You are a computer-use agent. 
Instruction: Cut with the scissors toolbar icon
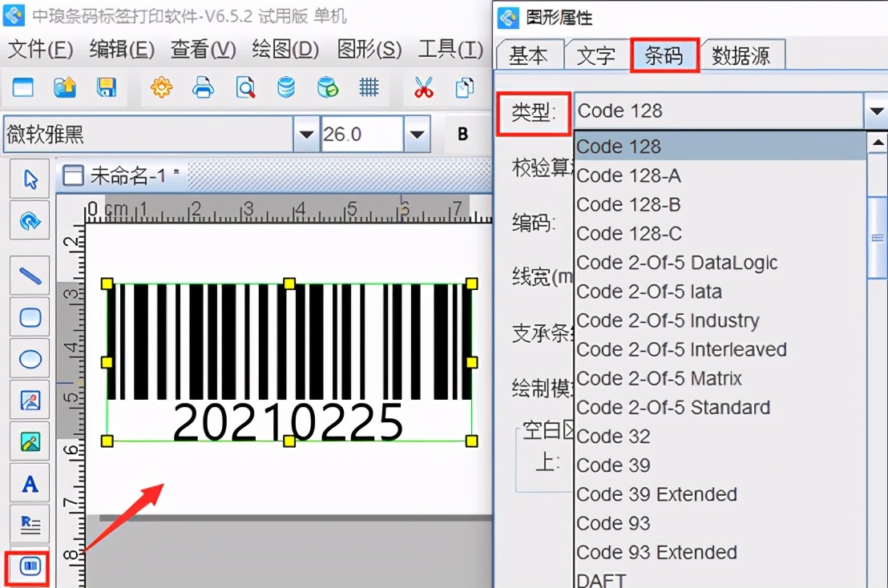click(x=422, y=88)
